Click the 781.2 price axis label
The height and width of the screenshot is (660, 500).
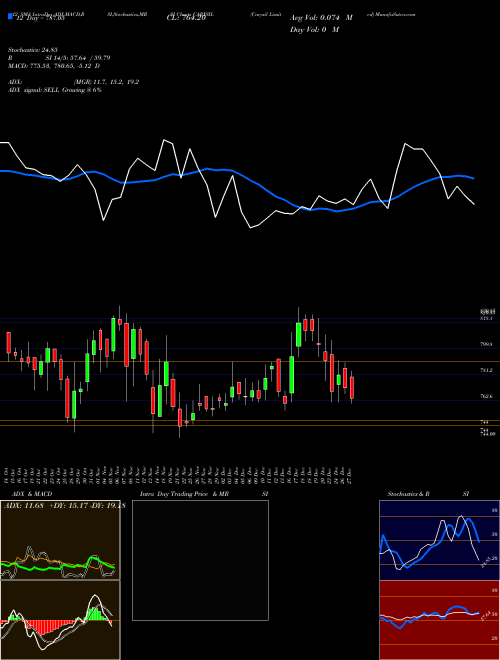pyautogui.click(x=487, y=370)
